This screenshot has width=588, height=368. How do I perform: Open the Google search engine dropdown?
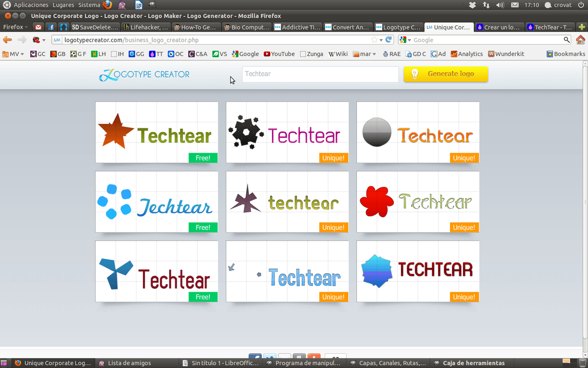point(405,40)
